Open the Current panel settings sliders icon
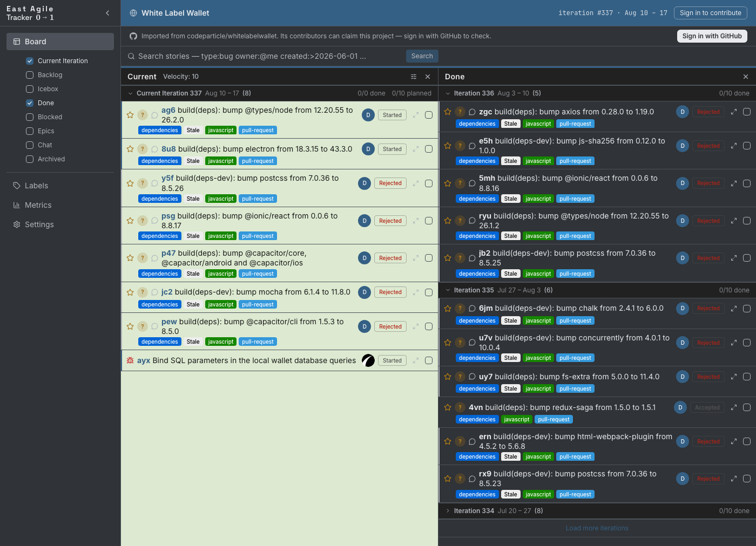 pos(414,77)
